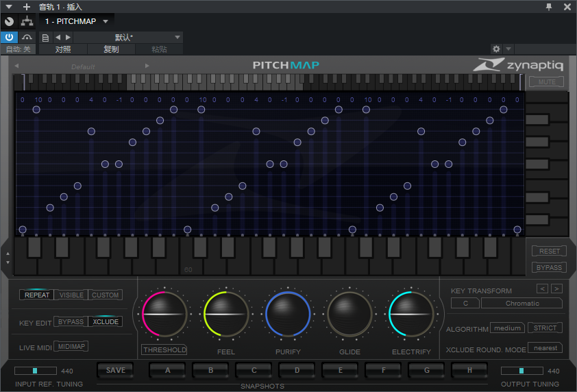The image size is (577, 392).
Task: Enable CUSTOM mode
Action: 106,295
